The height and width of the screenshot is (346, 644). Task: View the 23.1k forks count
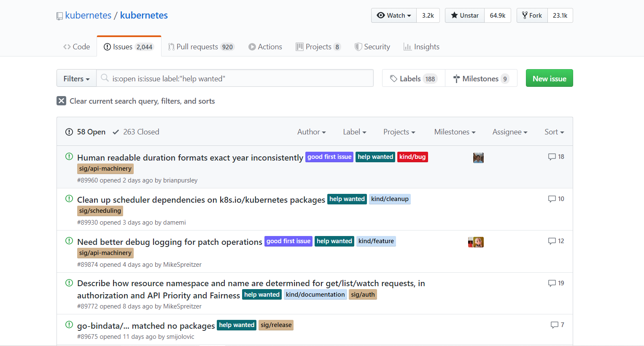click(560, 16)
